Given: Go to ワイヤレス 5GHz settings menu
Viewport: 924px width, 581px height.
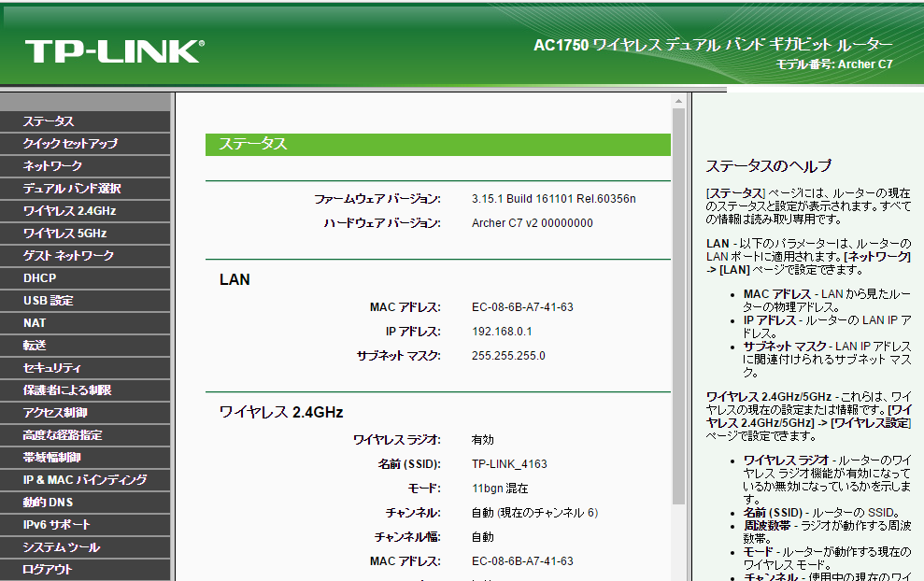Looking at the screenshot, I should (x=85, y=234).
